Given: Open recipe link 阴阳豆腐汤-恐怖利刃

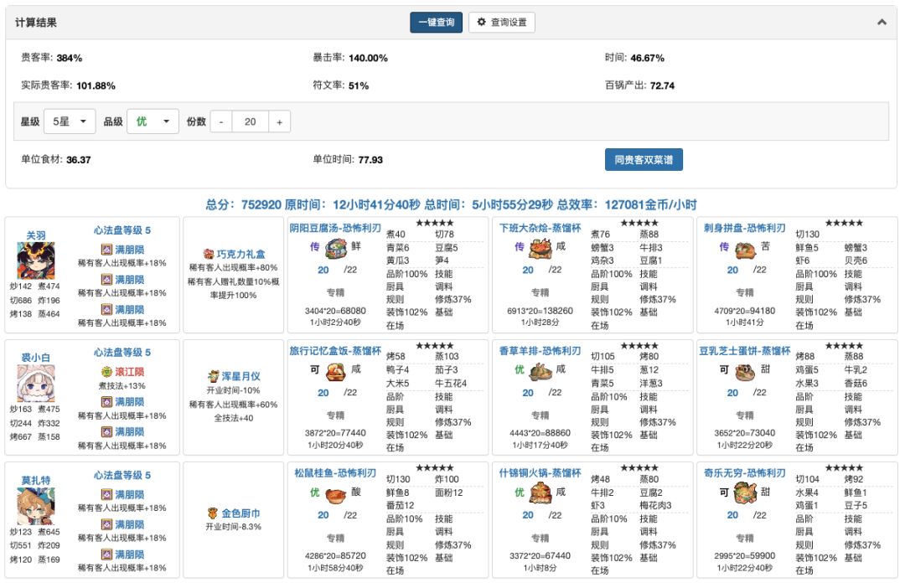Looking at the screenshot, I should click(x=335, y=228).
